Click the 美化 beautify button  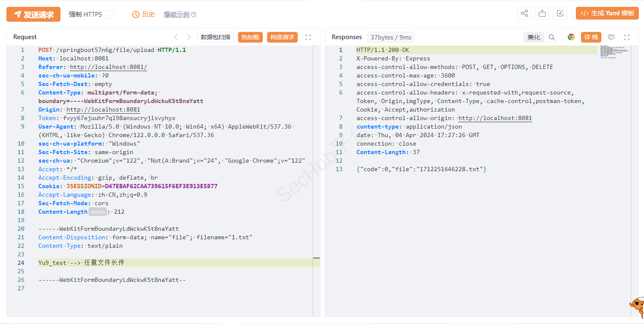pyautogui.click(x=534, y=37)
